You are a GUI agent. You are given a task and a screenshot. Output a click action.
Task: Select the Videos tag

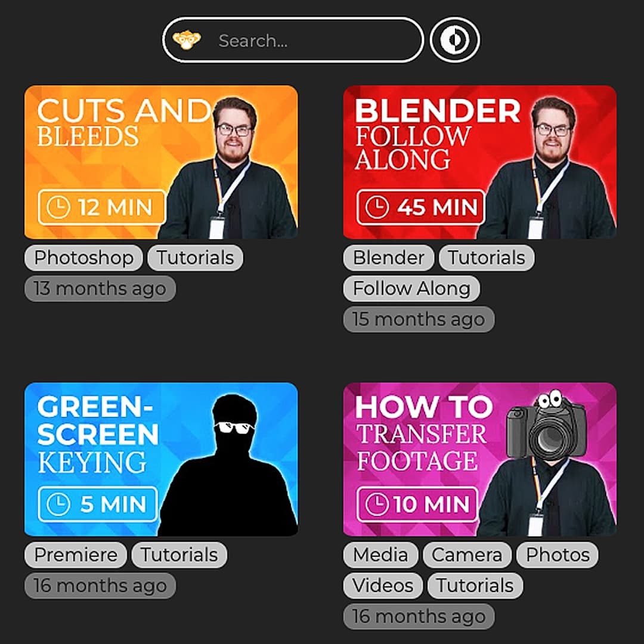tap(383, 586)
